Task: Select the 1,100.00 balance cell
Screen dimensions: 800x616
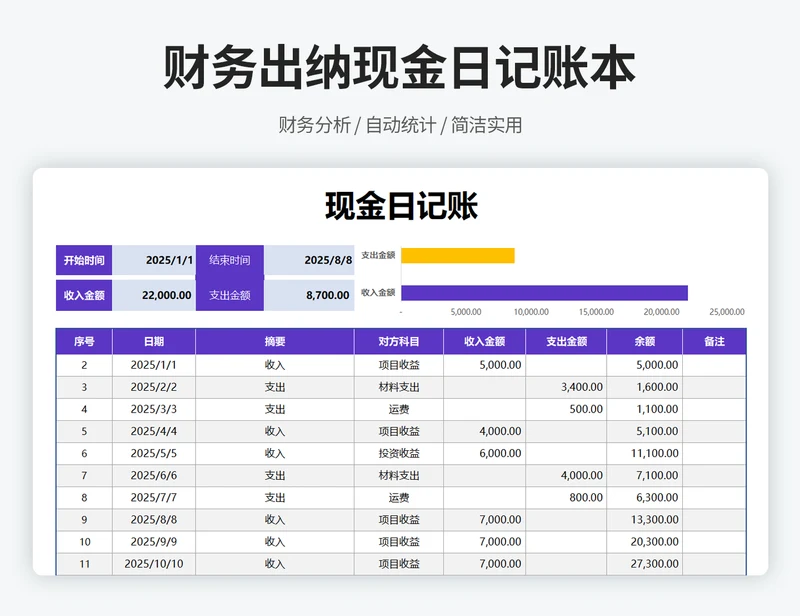Action: [645, 409]
